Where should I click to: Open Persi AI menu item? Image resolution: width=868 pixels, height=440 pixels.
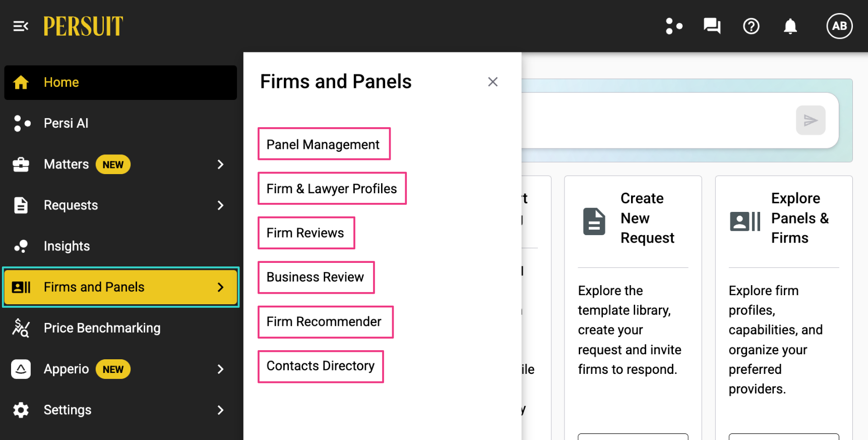point(120,123)
